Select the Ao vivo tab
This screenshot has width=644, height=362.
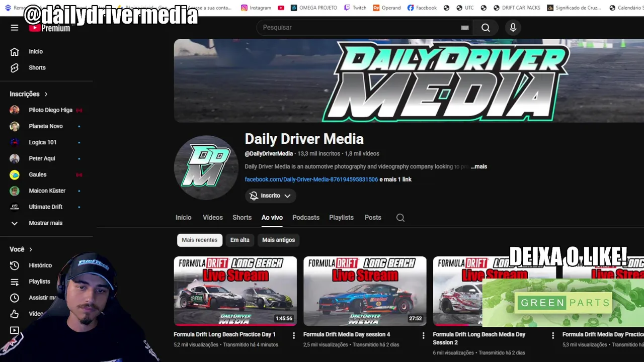272,217
